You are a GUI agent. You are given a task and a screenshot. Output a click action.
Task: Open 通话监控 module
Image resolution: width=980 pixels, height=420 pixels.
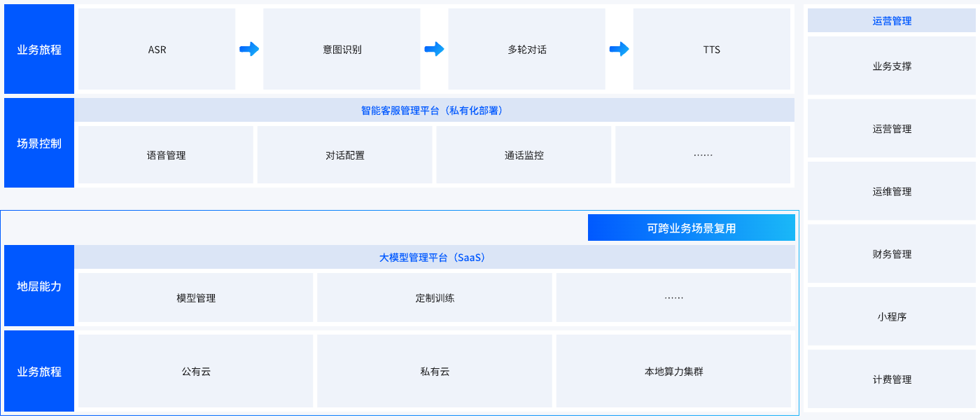[x=524, y=155]
